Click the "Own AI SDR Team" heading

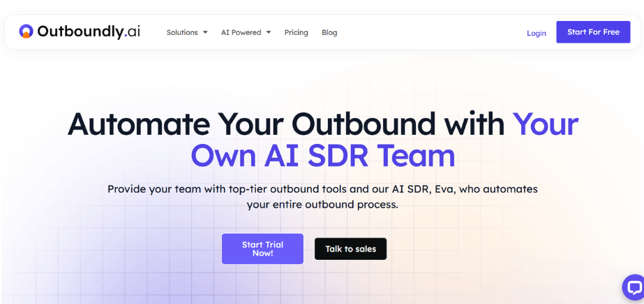point(323,157)
